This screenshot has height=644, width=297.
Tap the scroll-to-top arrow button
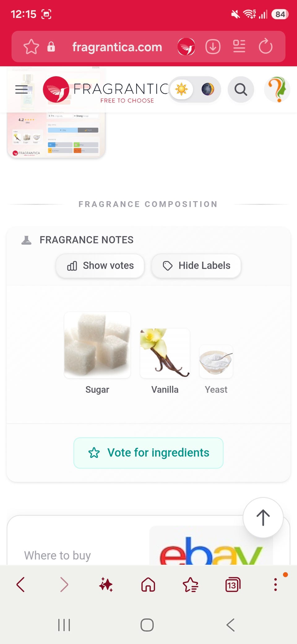[x=263, y=517]
